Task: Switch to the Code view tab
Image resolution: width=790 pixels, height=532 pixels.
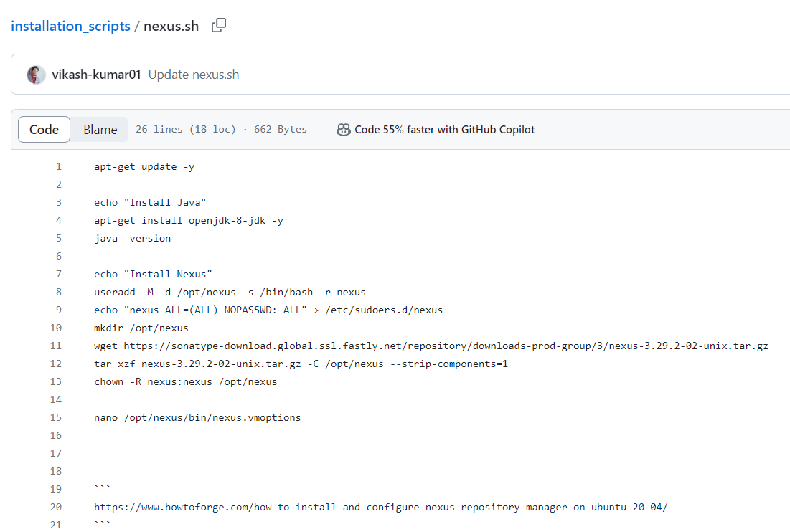Action: tap(44, 129)
